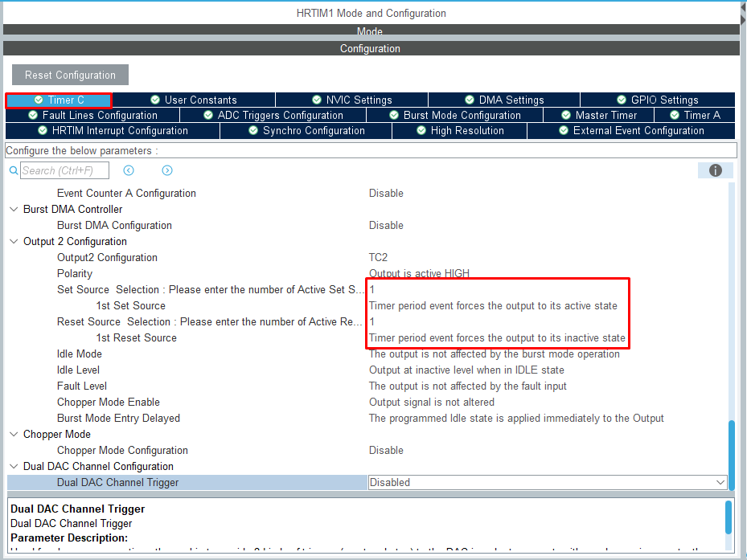Switch to the User Constants tab
The height and width of the screenshot is (560, 747).
(x=194, y=100)
